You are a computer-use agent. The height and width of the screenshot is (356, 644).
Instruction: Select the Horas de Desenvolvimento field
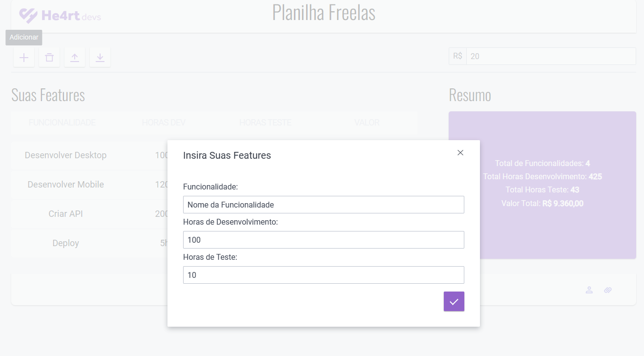tap(323, 239)
